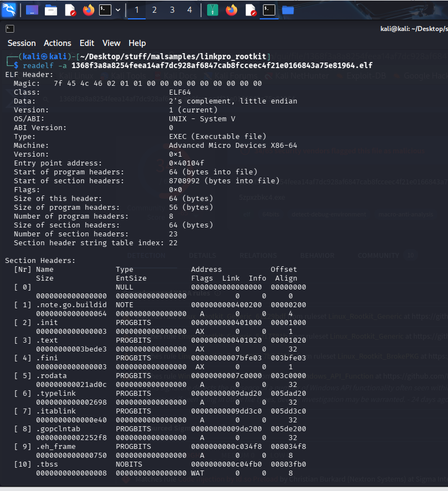Click 'EXEC (Executable file)' type value
Screen dimensions: 448x491
click(218, 136)
